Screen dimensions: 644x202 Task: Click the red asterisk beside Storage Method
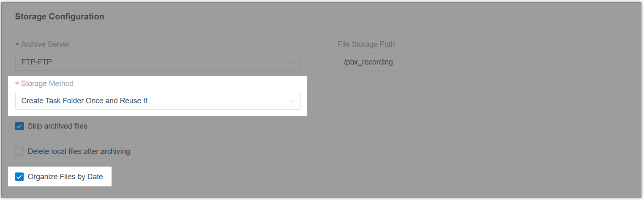click(17, 84)
